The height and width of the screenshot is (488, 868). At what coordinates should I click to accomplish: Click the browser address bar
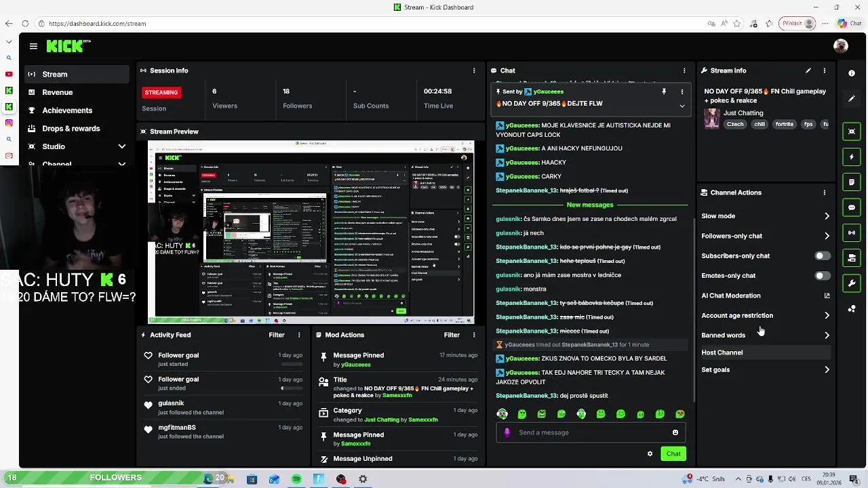point(390,23)
